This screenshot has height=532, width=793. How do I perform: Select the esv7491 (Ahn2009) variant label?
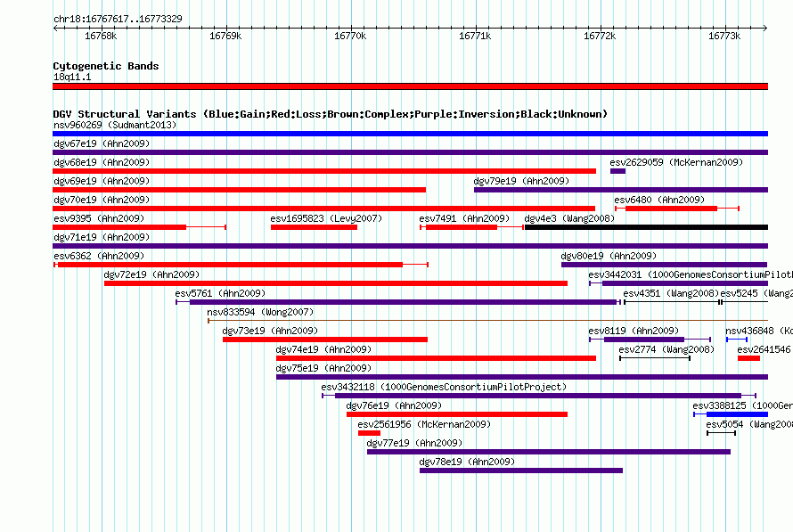pyautogui.click(x=464, y=218)
